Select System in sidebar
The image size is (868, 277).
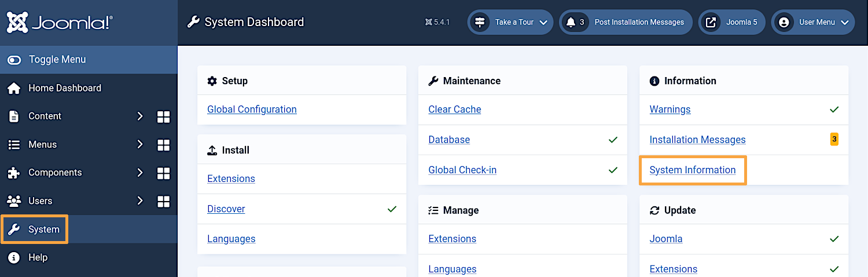[x=89, y=229]
